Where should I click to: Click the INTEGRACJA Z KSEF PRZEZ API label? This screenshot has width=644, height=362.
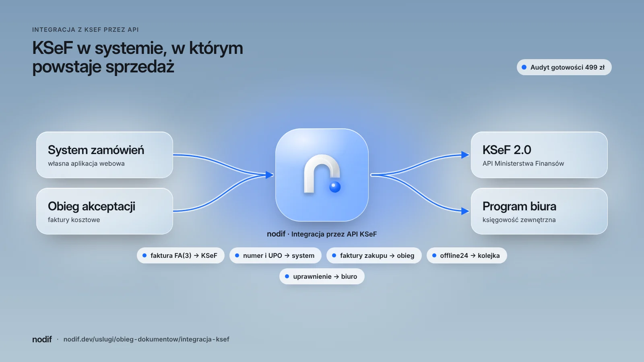(85, 30)
